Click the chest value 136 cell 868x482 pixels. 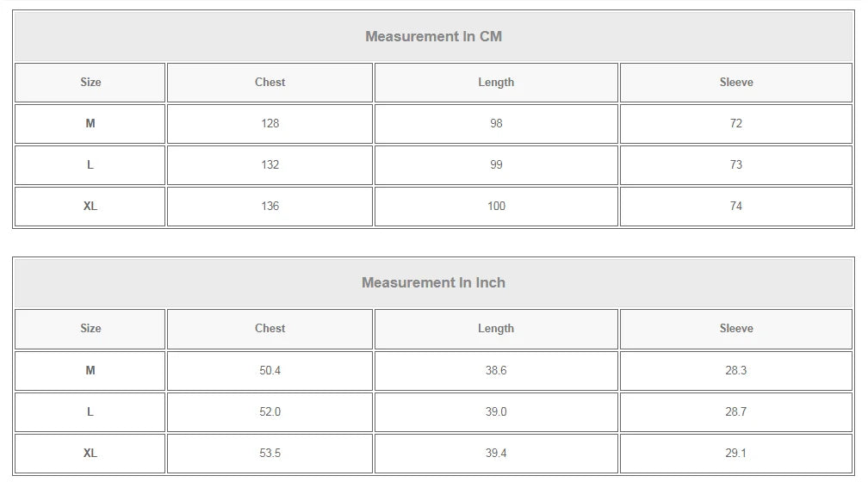pos(270,207)
